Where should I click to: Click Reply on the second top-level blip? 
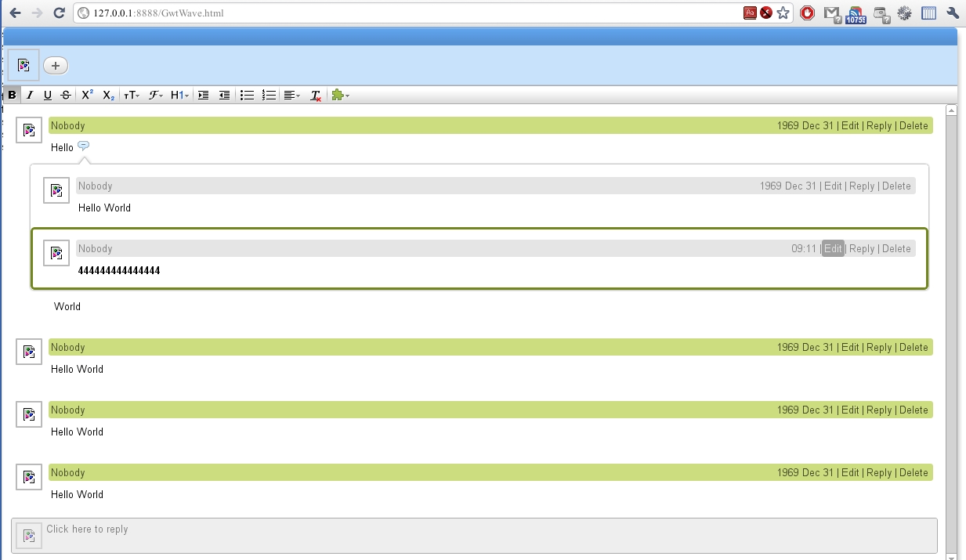[x=879, y=348]
